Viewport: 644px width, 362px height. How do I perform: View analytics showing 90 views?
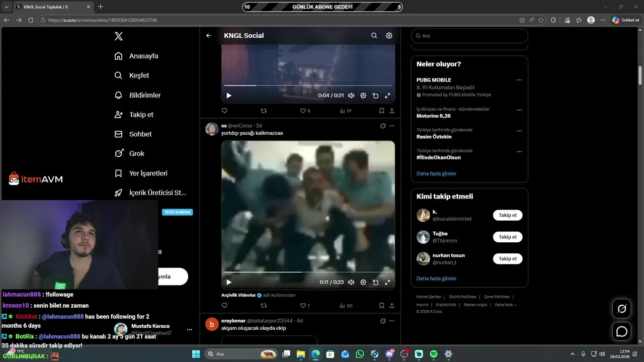pyautogui.click(x=346, y=305)
